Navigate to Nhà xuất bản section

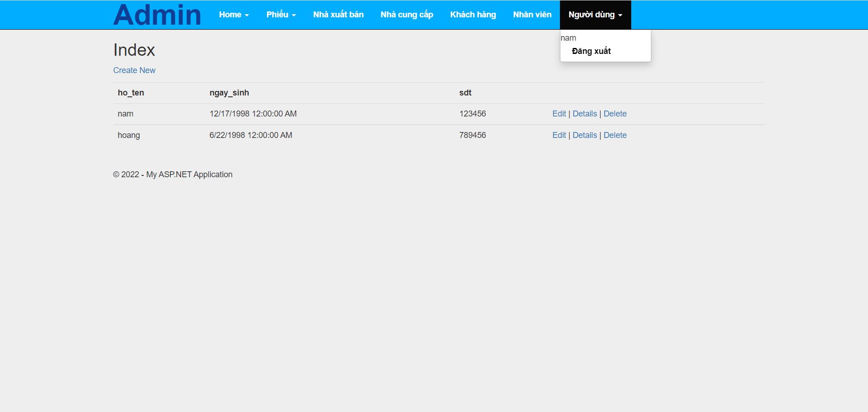tap(338, 14)
